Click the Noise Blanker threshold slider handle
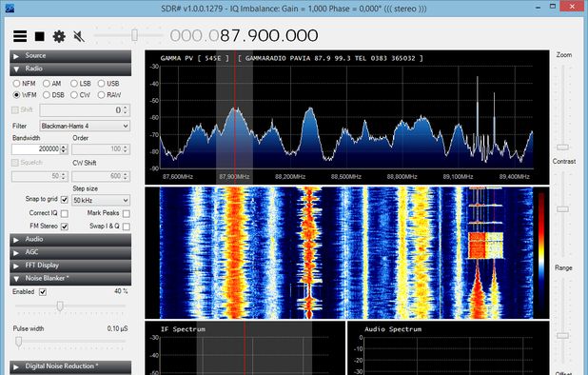Viewport: 588px width, 375px height. coord(60,306)
